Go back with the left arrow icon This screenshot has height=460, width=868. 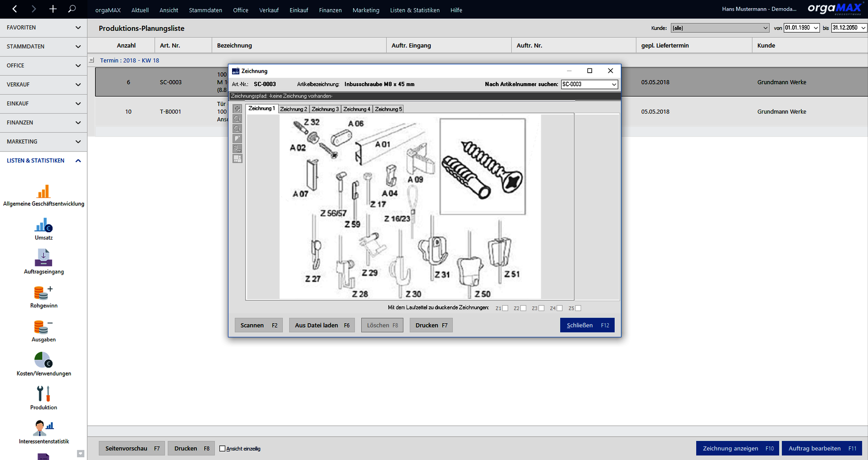click(15, 9)
